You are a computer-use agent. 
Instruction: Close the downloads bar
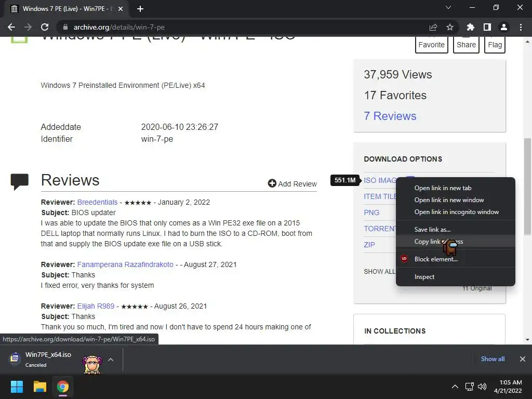(x=523, y=358)
